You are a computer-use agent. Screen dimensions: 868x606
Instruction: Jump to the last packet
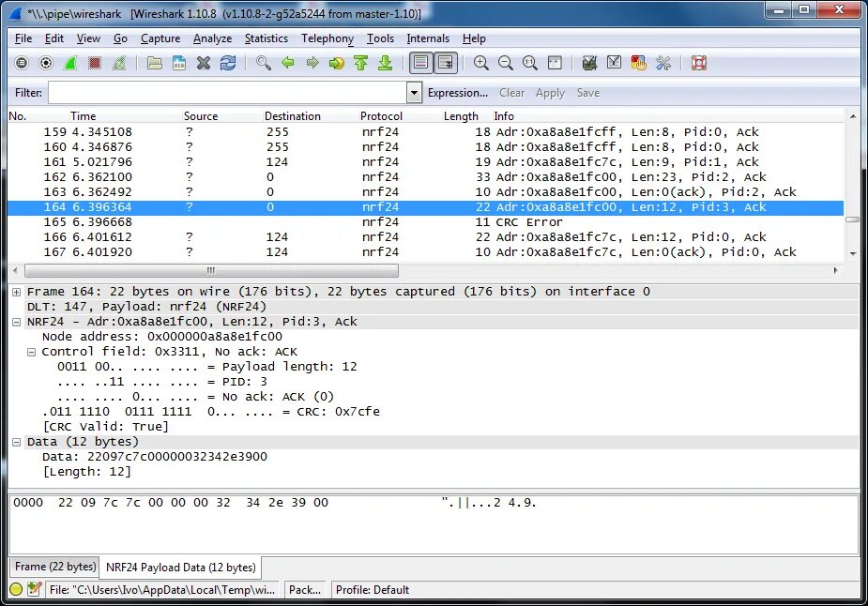coord(386,63)
